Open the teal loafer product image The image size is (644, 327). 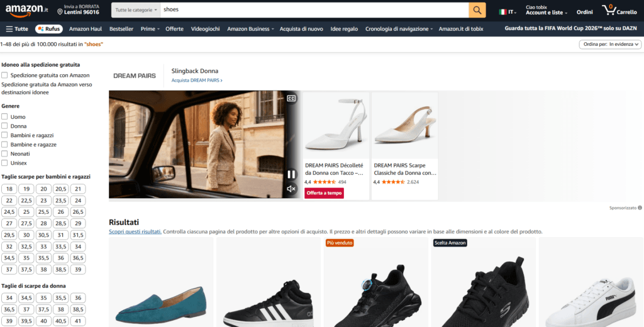[161, 284]
